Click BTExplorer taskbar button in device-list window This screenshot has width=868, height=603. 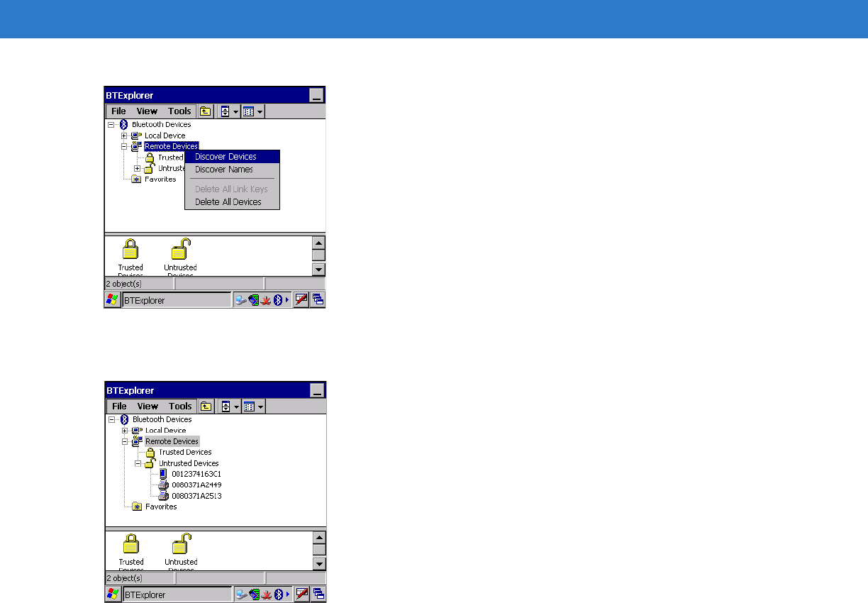point(177,594)
